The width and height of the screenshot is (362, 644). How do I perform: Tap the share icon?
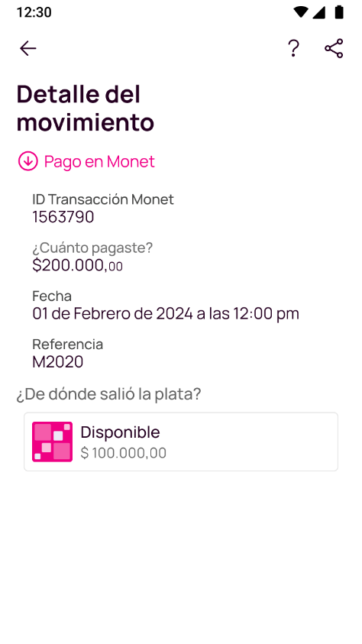334,48
